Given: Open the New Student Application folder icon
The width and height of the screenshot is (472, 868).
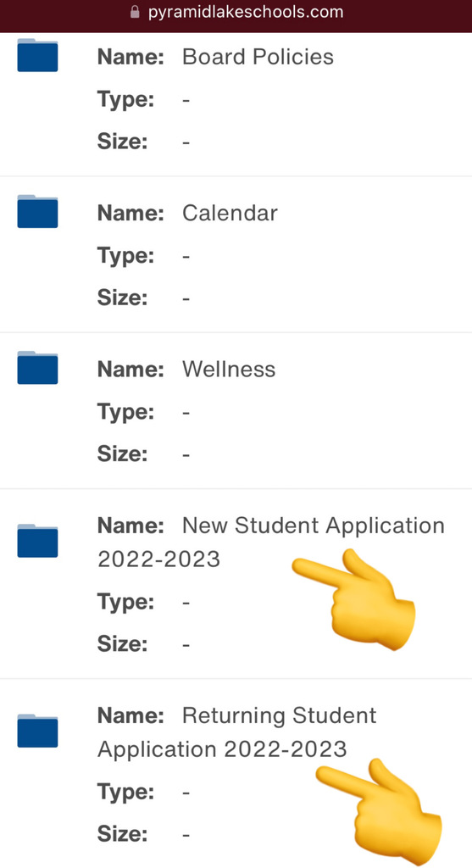Looking at the screenshot, I should point(37,541).
